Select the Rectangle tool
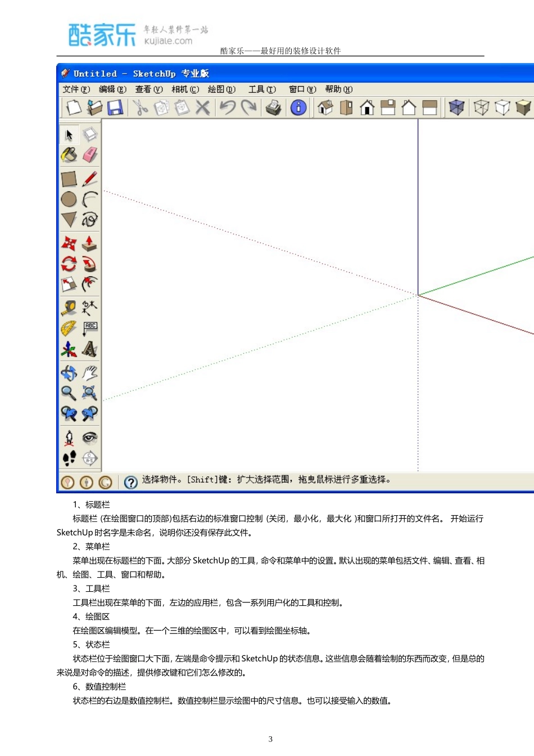Image resolution: width=534 pixels, height=756 pixels. pyautogui.click(x=69, y=179)
